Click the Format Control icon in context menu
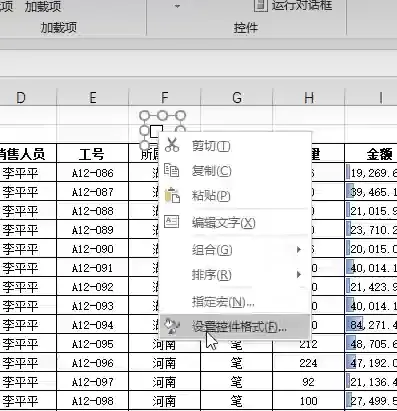This screenshot has height=411, width=397. (x=172, y=326)
